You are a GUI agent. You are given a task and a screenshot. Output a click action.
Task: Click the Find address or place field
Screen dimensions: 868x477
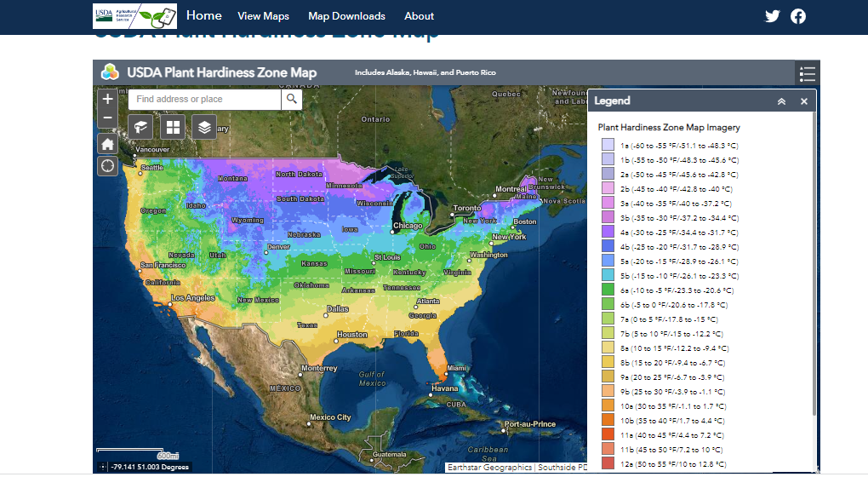[205, 99]
